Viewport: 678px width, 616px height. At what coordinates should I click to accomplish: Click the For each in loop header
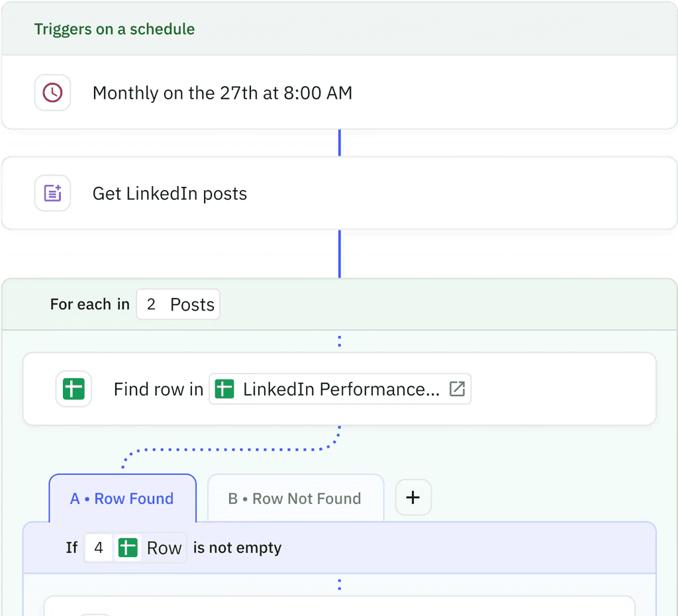click(x=89, y=305)
